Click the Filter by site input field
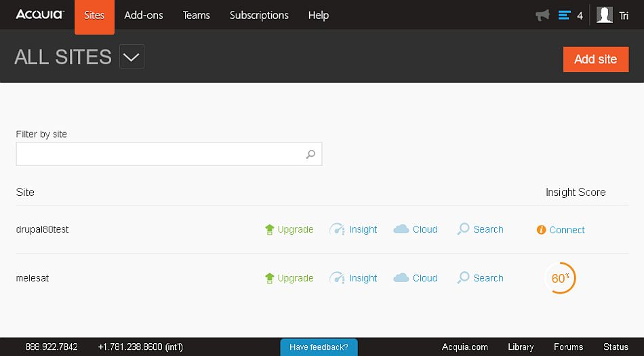 click(x=159, y=154)
